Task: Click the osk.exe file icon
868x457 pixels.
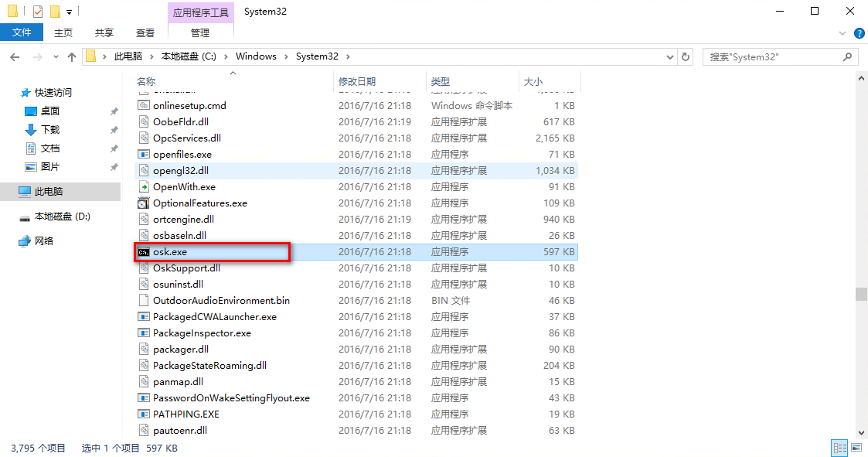Action: pyautogui.click(x=143, y=252)
